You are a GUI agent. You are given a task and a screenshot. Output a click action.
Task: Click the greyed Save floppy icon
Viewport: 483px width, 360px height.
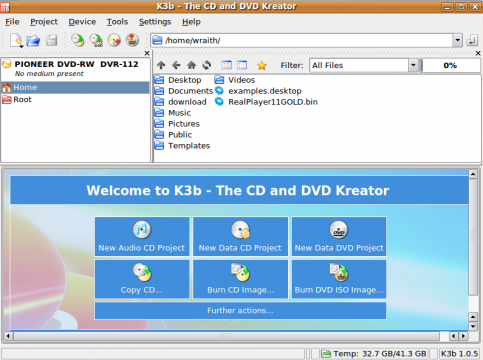(x=51, y=41)
